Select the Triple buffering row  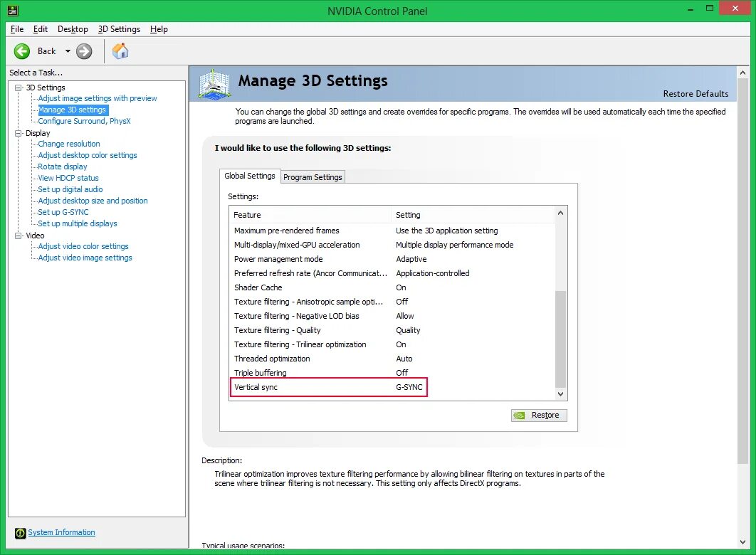392,373
